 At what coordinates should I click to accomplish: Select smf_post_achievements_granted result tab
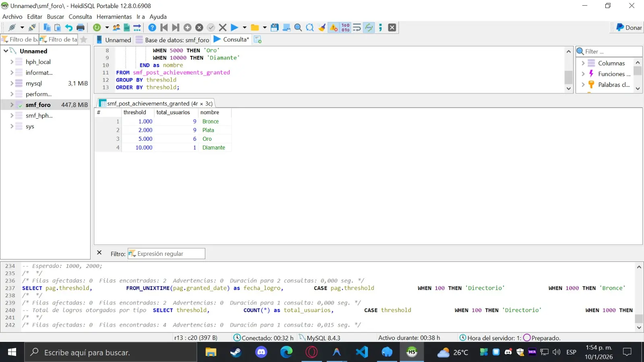[156, 103]
